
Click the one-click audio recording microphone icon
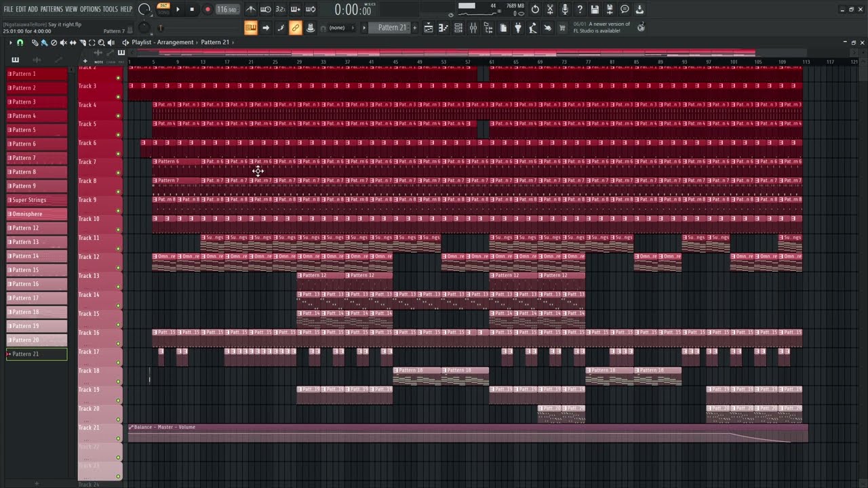pos(565,9)
